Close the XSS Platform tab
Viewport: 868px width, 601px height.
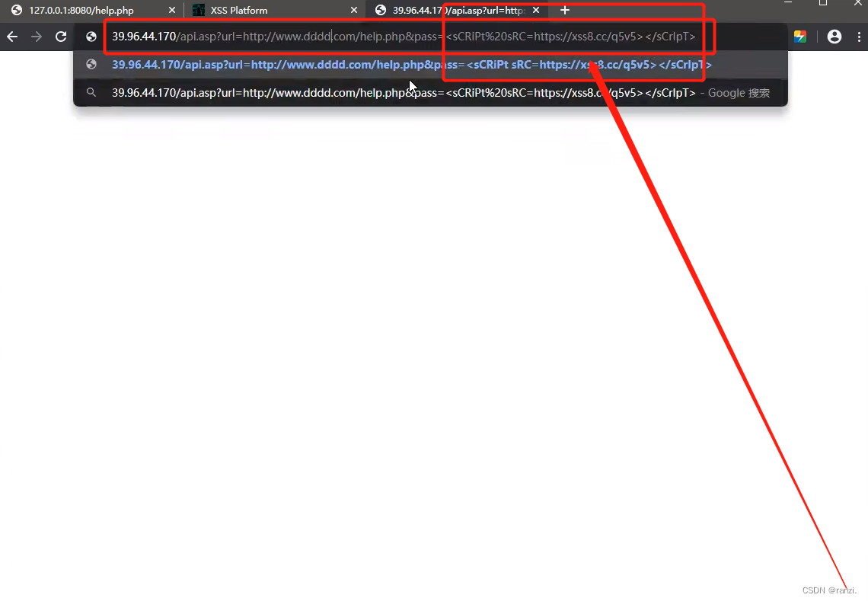pyautogui.click(x=354, y=10)
